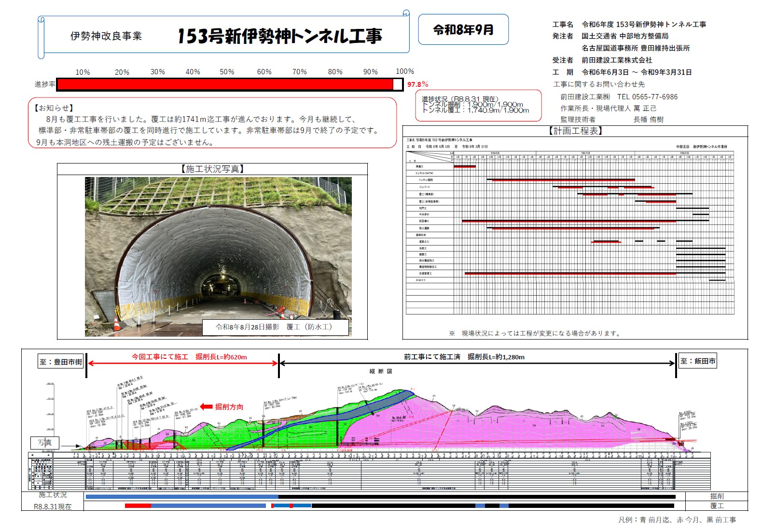This screenshot has width=762, height=532.
Task: Click the "掘削" label beside the status bars
Action: pyautogui.click(x=717, y=496)
